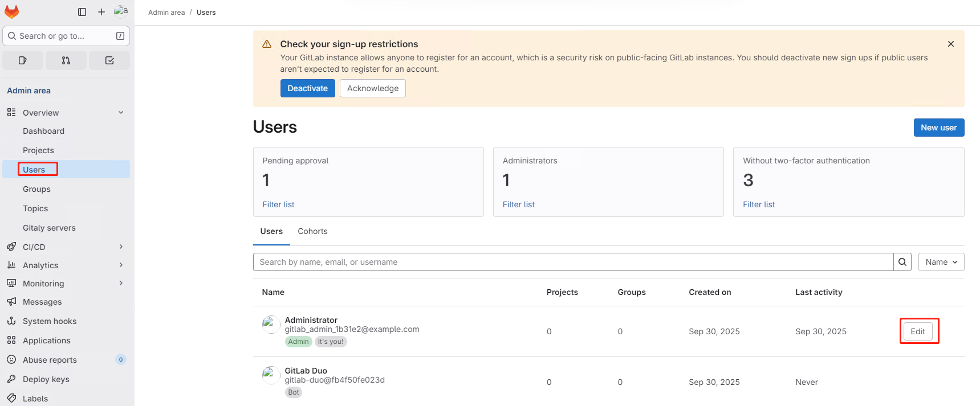Viewport: 980px width, 406px height.
Task: Click the Deactivate sign-ups button
Action: (307, 88)
